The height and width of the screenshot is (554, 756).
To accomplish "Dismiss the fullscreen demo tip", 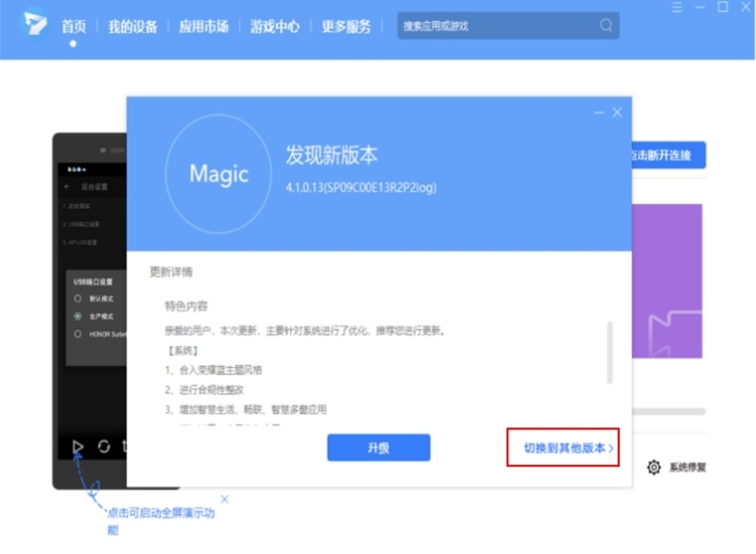I will coord(225,499).
